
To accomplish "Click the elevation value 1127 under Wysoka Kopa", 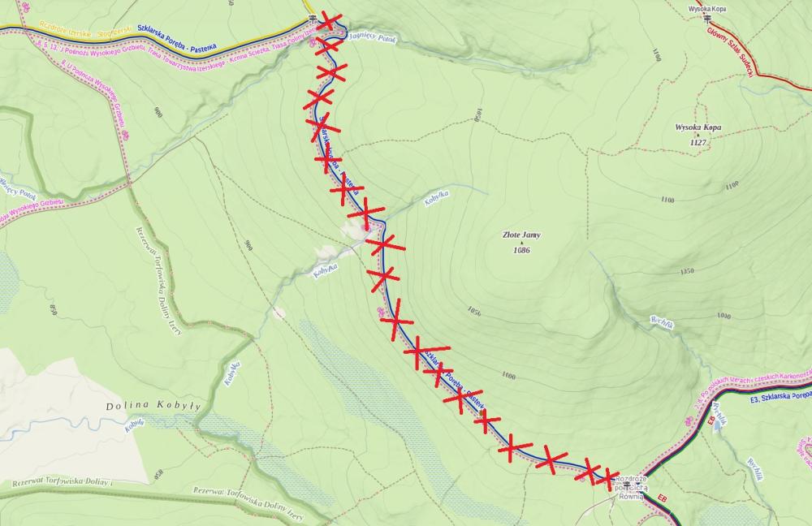I will (698, 142).
